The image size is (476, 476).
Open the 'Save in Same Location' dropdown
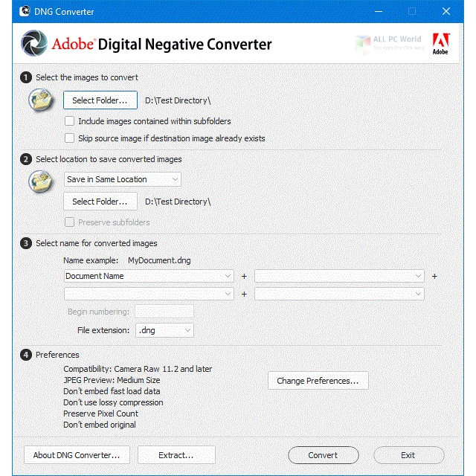122,179
